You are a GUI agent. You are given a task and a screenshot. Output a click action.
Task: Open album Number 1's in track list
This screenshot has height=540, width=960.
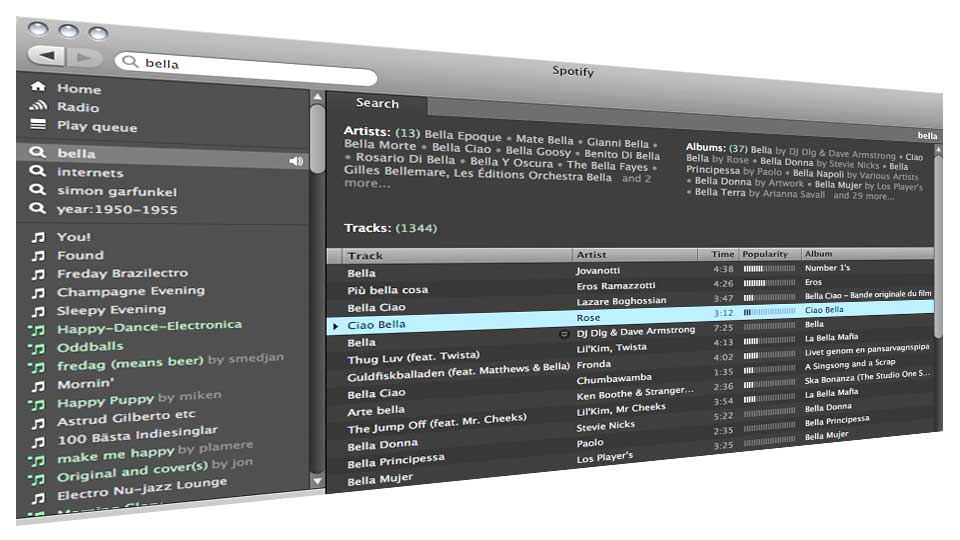(827, 268)
